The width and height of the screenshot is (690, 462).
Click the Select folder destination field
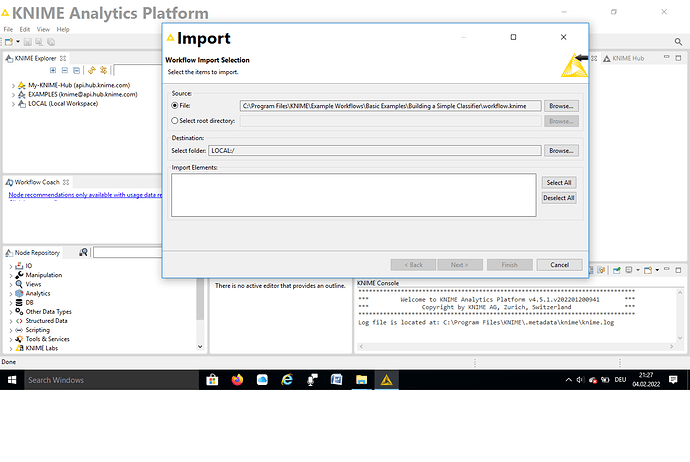(x=374, y=150)
